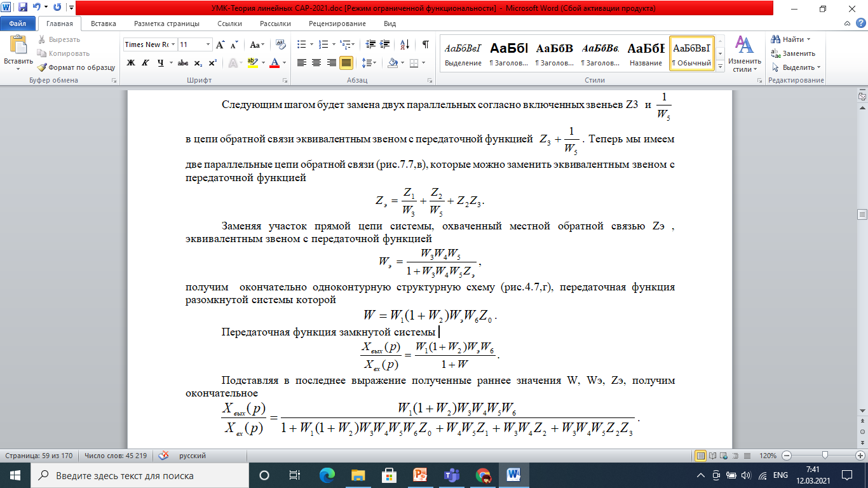Click the Shading paint bucket icon

392,63
